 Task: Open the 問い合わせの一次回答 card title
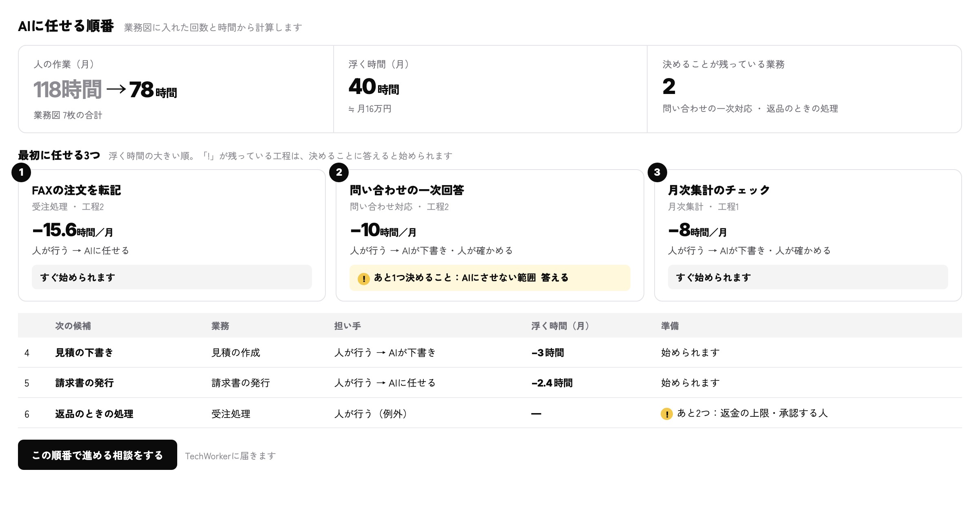(407, 190)
